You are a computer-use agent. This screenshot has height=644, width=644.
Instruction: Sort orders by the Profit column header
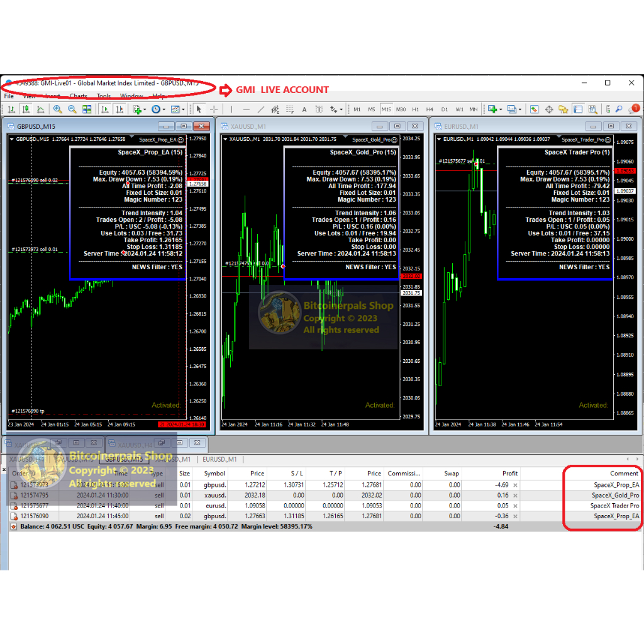click(x=491, y=474)
